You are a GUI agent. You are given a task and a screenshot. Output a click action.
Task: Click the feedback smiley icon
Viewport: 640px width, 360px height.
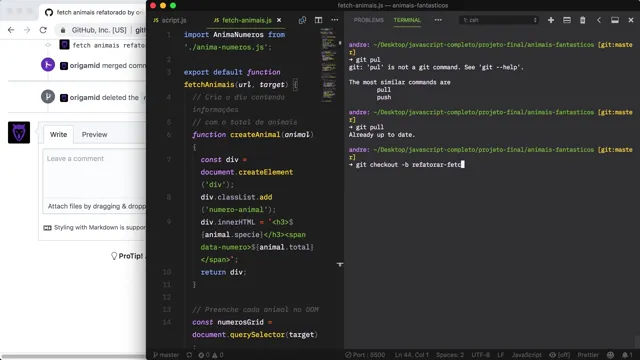pyautogui.click(x=610, y=355)
